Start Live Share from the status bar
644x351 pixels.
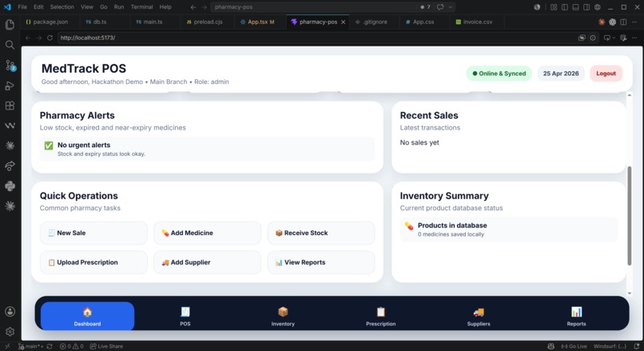click(x=106, y=346)
